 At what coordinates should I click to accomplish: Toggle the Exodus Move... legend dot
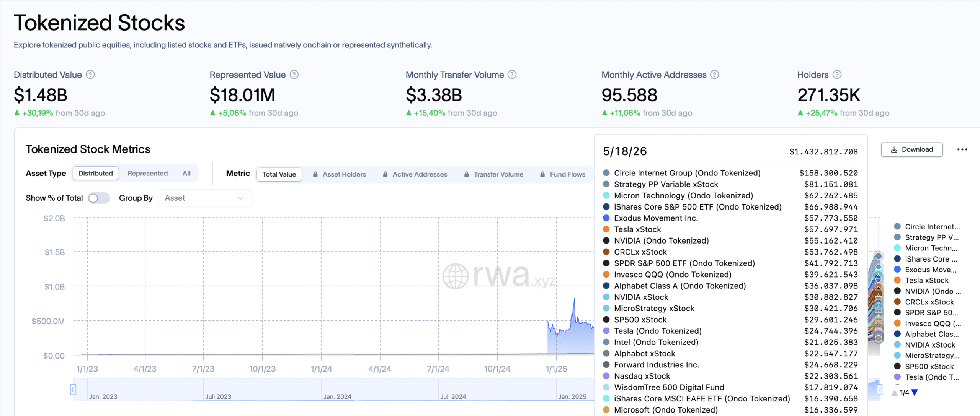(x=897, y=270)
